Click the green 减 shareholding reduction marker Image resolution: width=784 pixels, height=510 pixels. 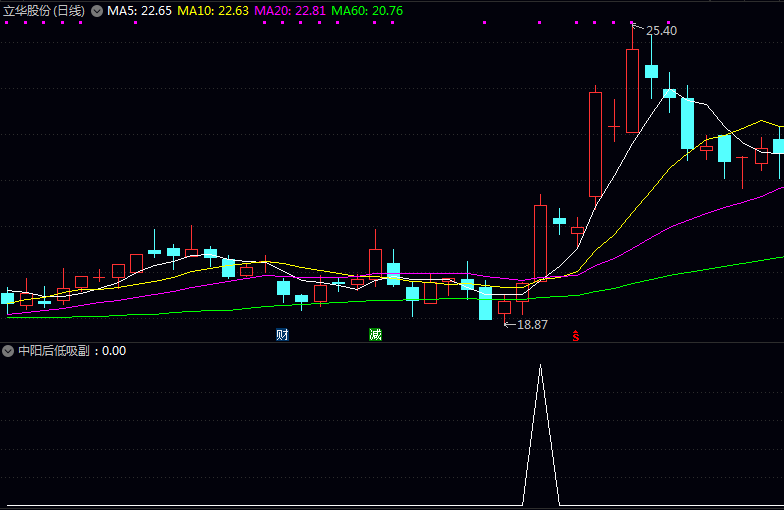pos(375,334)
